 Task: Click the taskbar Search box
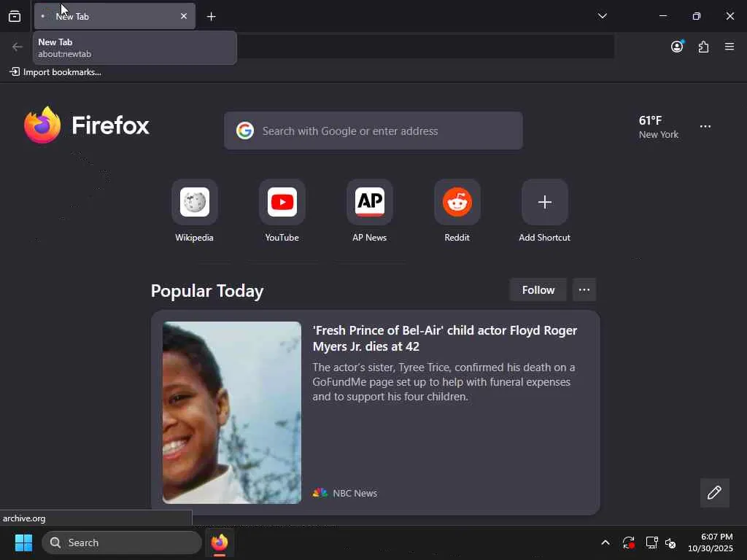click(x=122, y=542)
